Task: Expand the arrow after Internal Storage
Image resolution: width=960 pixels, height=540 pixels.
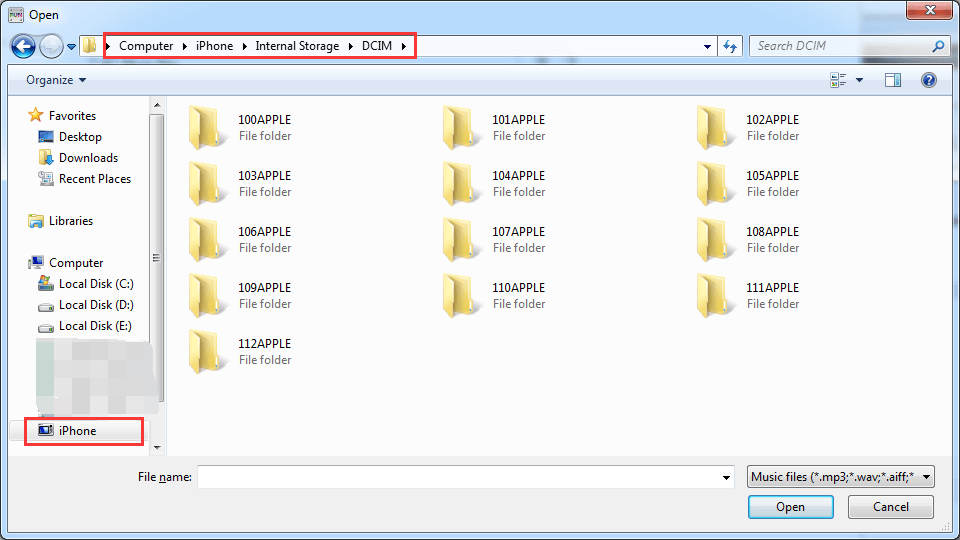Action: 351,46
